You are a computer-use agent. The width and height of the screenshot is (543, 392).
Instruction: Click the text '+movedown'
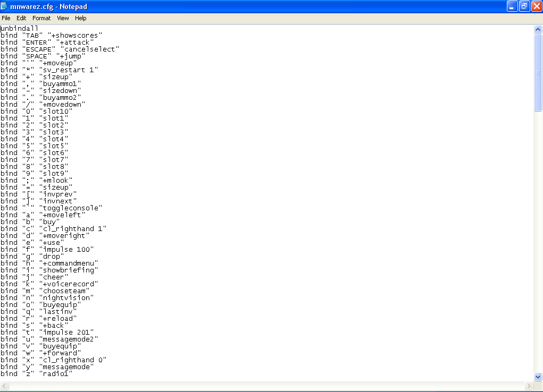(x=62, y=105)
